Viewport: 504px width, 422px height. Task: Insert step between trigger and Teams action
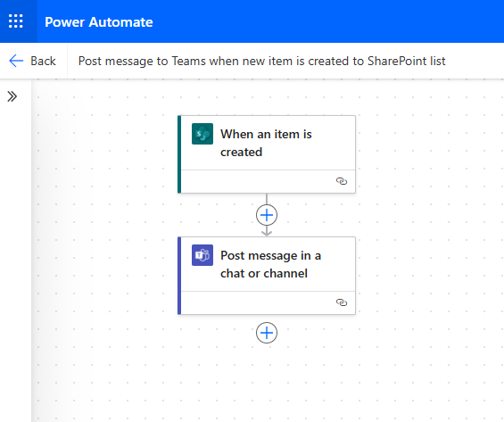pyautogui.click(x=267, y=215)
